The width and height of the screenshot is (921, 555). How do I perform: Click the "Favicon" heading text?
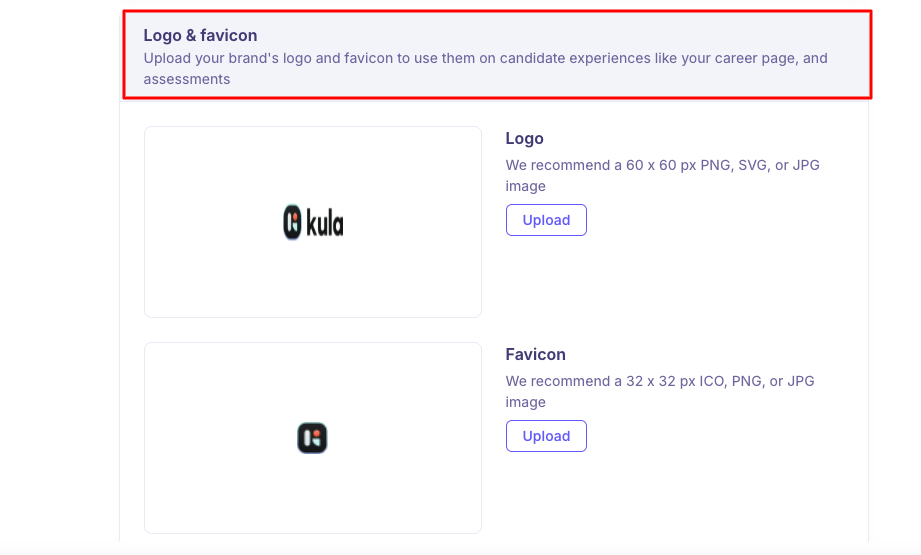535,355
